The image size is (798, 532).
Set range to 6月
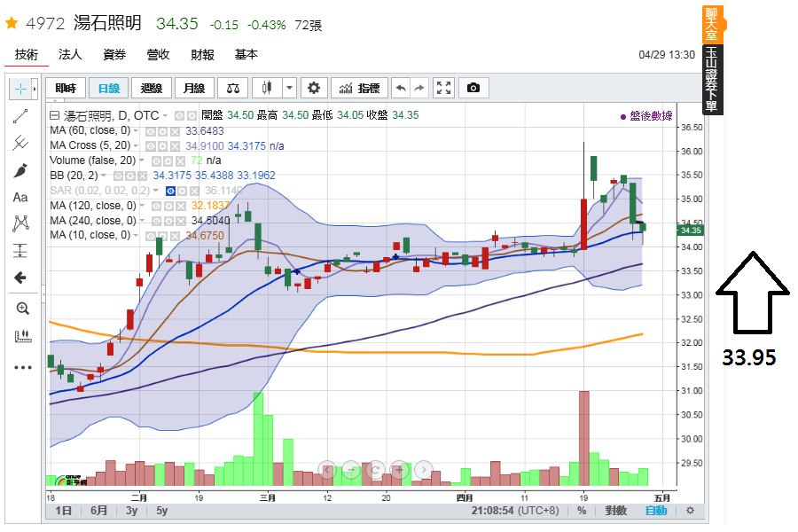pyautogui.click(x=98, y=510)
